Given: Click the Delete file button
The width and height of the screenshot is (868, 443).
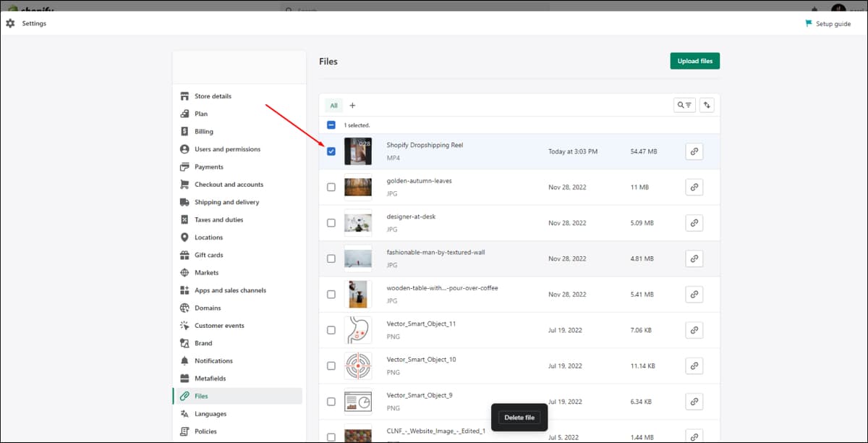Looking at the screenshot, I should [519, 418].
